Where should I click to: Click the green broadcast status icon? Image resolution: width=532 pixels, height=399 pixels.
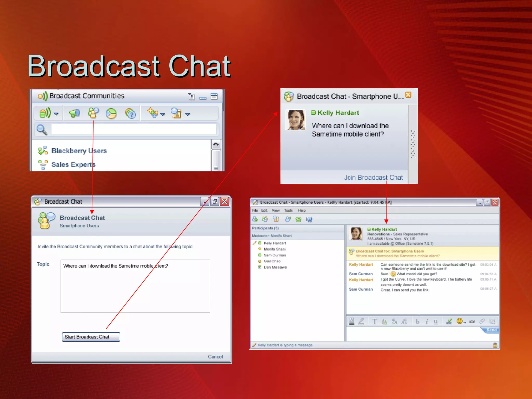[x=45, y=113]
